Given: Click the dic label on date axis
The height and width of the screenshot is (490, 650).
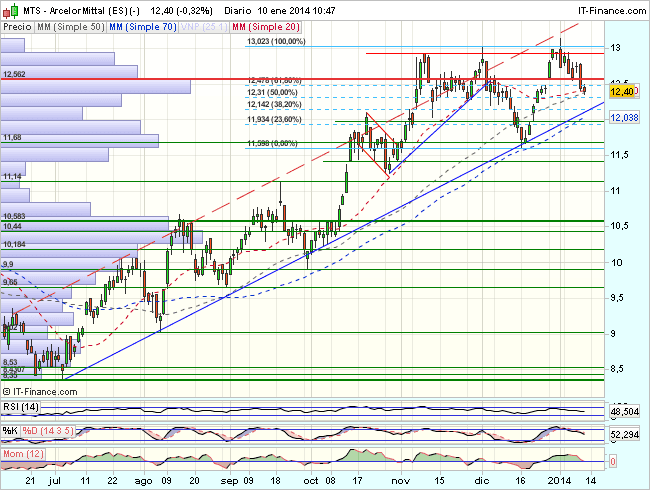Looking at the screenshot, I should pos(482,481).
